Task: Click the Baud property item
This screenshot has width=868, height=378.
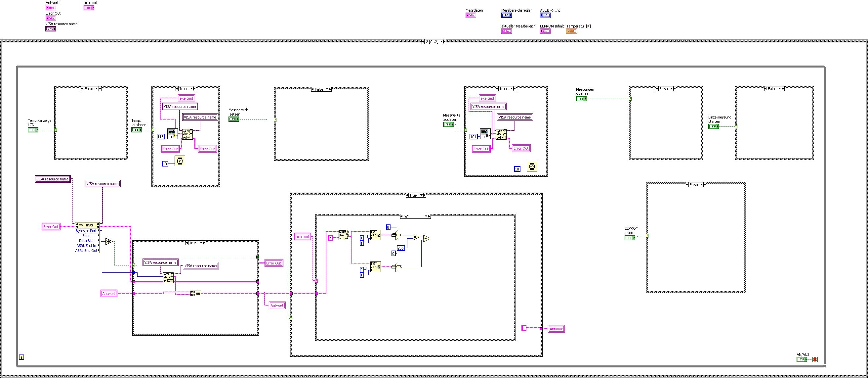Action: 87,236
